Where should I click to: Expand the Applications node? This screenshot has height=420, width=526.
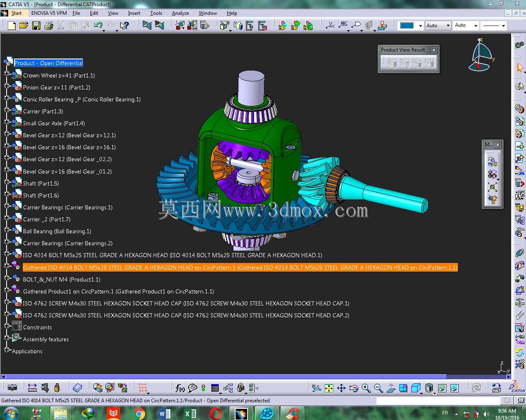coord(7,350)
